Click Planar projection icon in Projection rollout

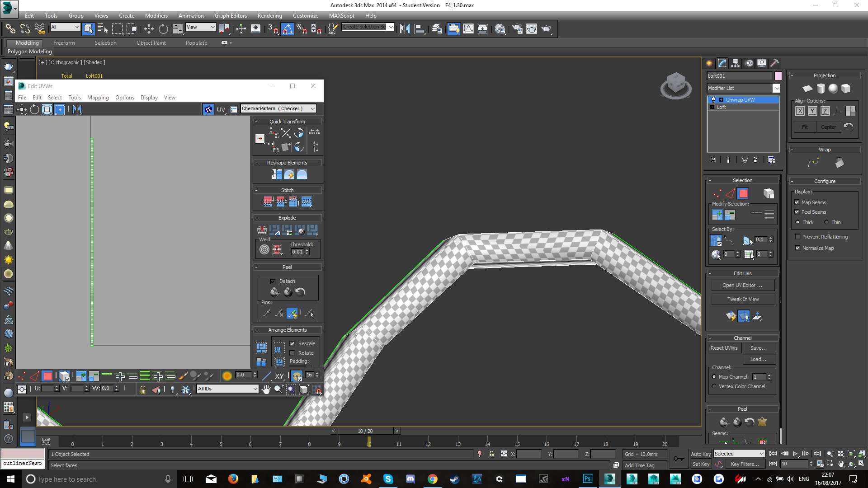tap(807, 89)
